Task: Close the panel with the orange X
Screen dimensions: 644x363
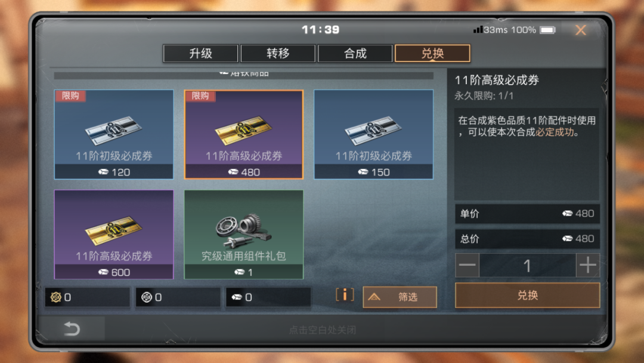Action: [581, 30]
